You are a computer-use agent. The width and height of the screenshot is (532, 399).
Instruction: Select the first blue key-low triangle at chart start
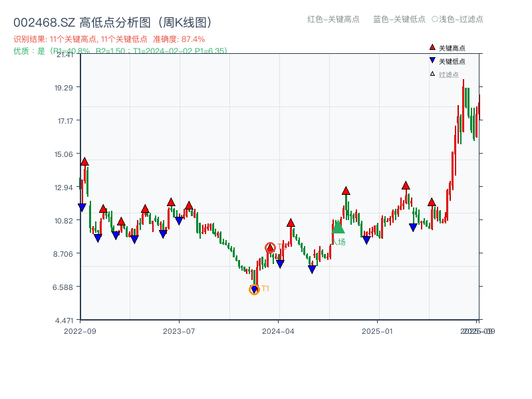[82, 207]
